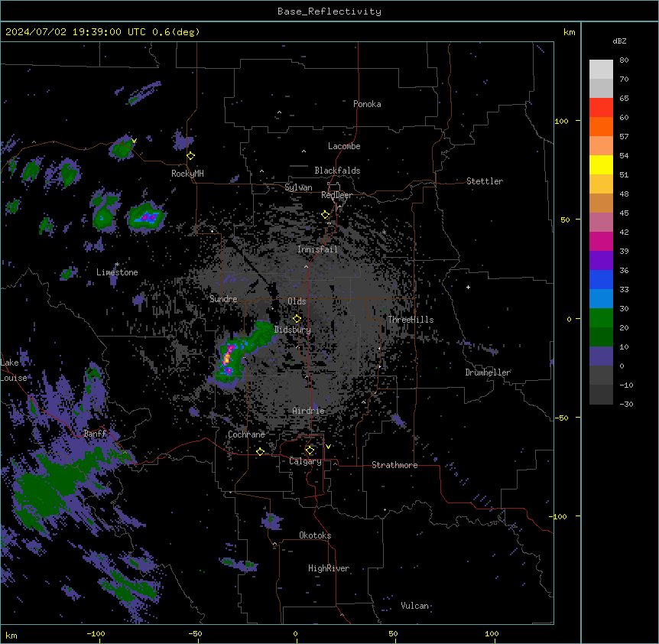The height and width of the screenshot is (644, 659).
Task: Click the 42 value in the dBZ legend
Action: pos(624,232)
